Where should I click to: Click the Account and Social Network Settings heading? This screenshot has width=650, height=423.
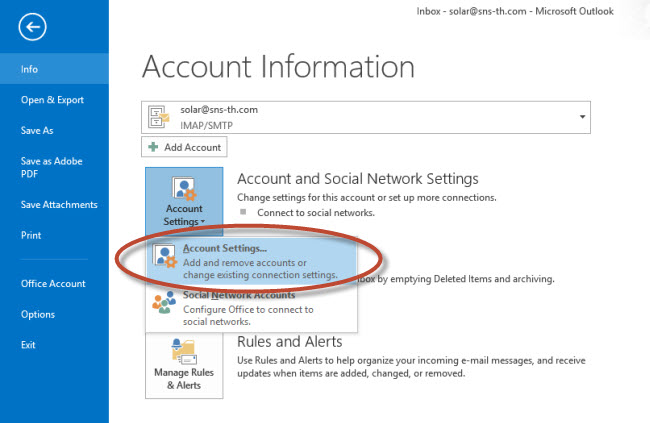[x=358, y=179]
